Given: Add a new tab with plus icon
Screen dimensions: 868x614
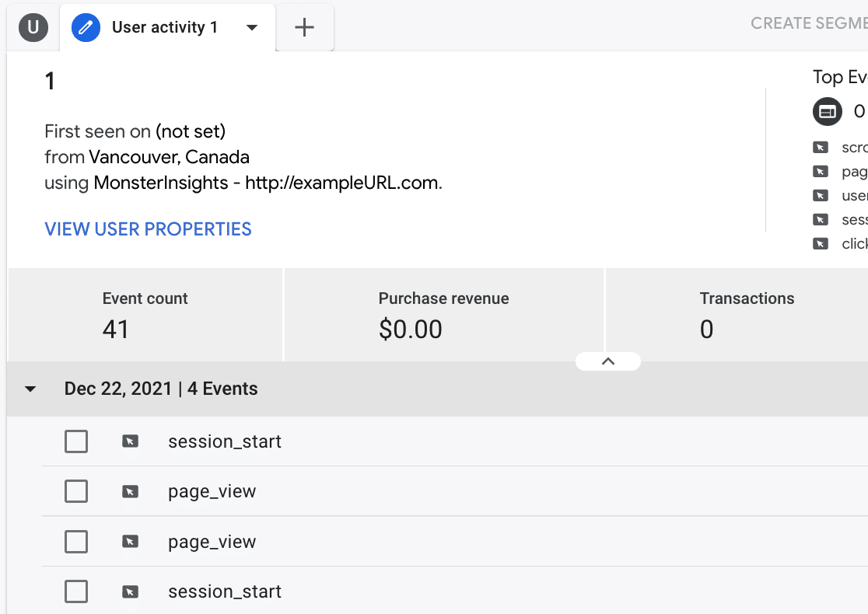Looking at the screenshot, I should 304,28.
